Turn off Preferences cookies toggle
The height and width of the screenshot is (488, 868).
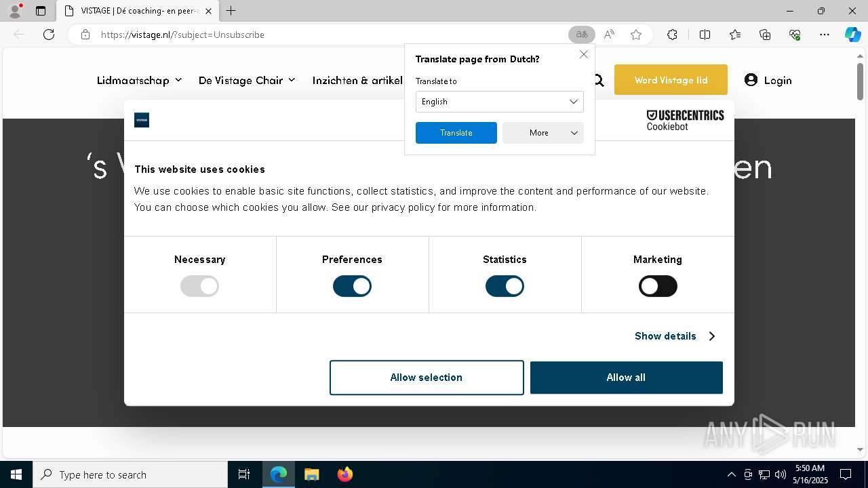[x=352, y=286]
